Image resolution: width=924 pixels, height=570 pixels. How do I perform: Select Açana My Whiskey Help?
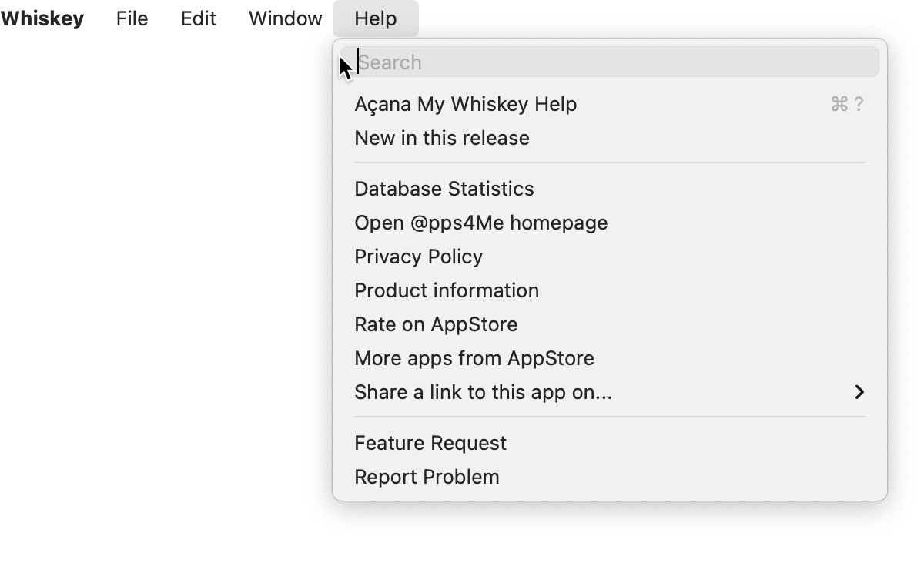[x=610, y=104]
